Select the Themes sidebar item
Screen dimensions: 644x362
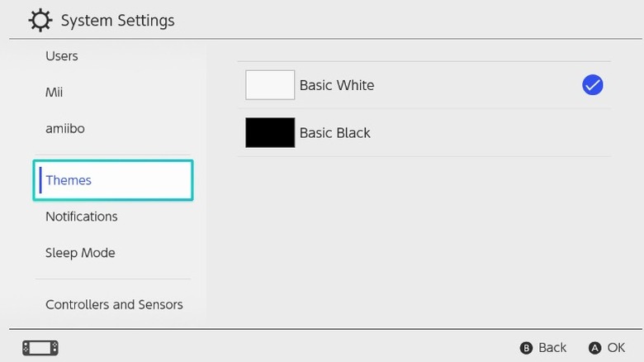(x=69, y=180)
